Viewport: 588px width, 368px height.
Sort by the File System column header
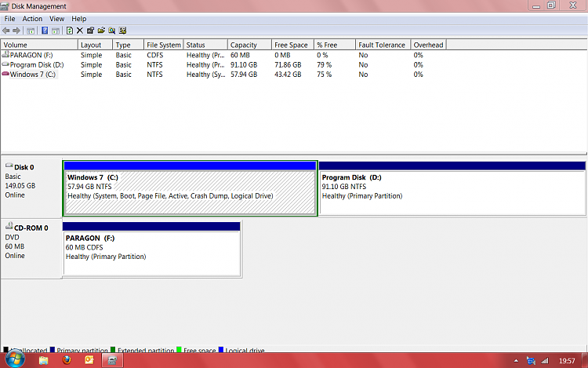click(x=164, y=45)
